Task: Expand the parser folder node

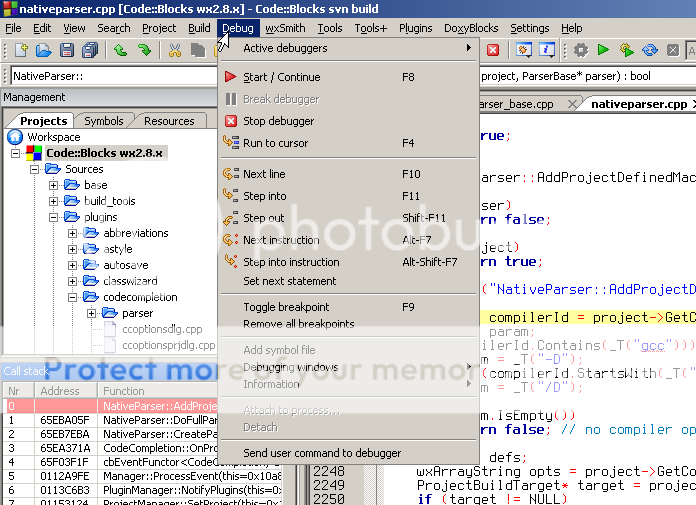Action: coord(91,313)
